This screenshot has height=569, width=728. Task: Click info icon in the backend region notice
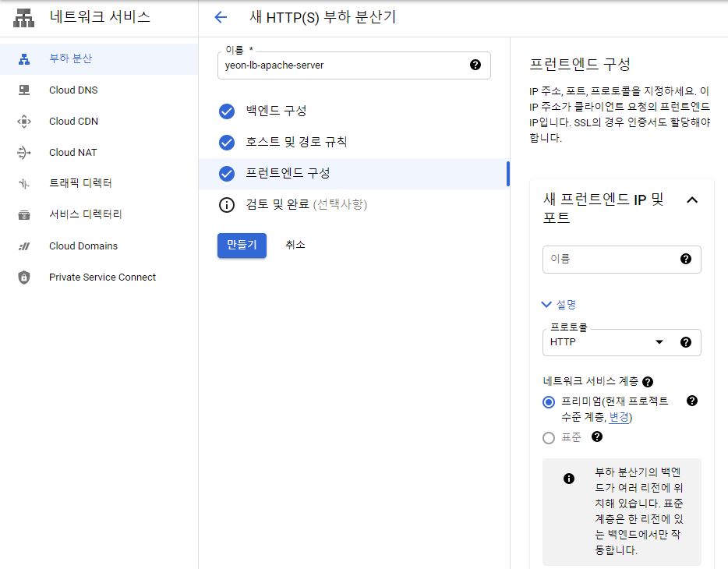pyautogui.click(x=569, y=479)
